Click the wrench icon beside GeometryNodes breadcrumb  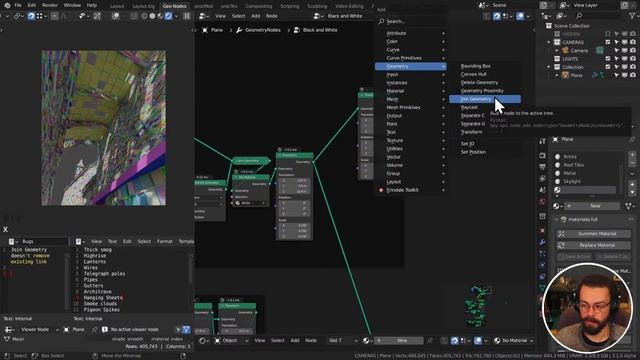[239, 30]
